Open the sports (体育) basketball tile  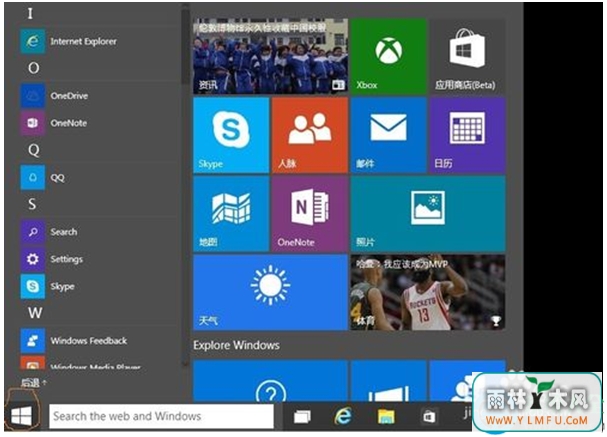[428, 292]
